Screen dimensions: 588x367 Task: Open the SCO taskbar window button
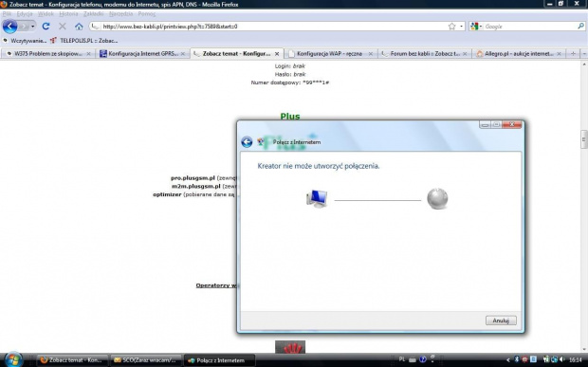(x=146, y=360)
